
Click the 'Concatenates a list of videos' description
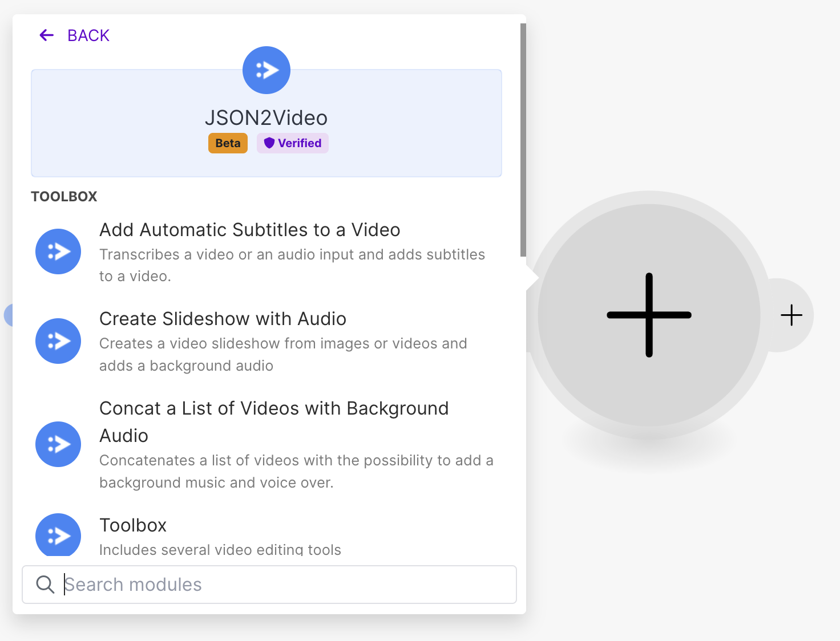[296, 472]
